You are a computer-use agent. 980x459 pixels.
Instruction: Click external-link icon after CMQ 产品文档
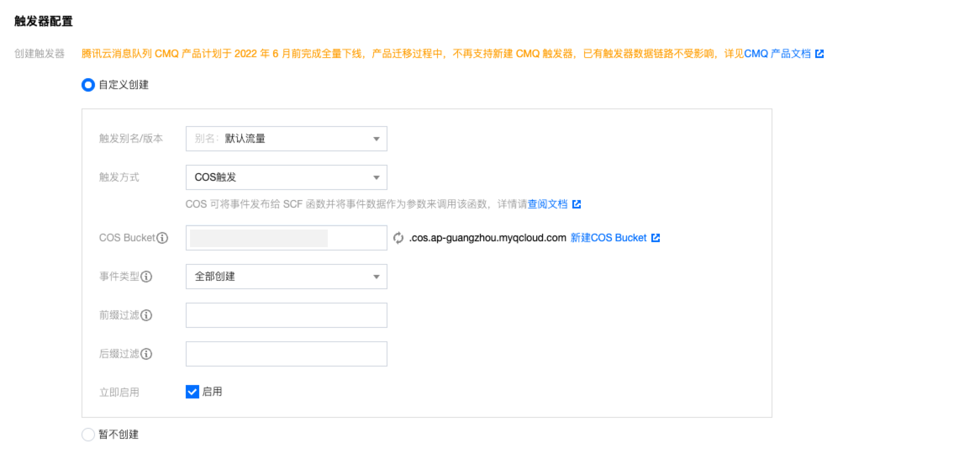[819, 54]
